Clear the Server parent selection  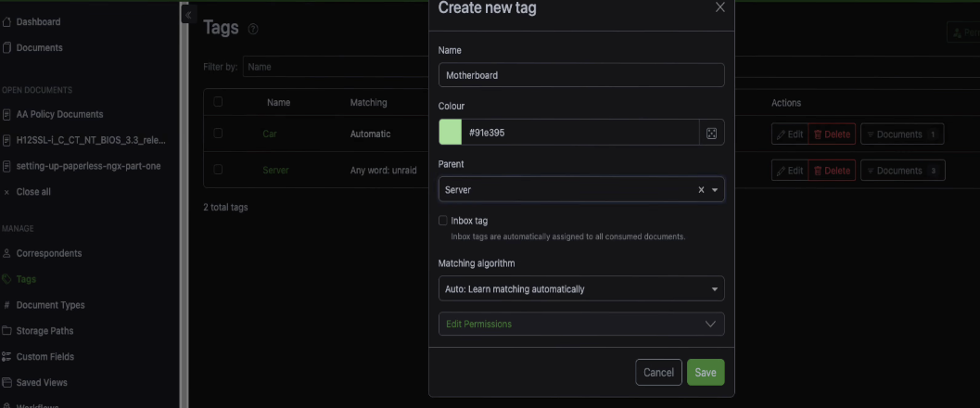[701, 190]
